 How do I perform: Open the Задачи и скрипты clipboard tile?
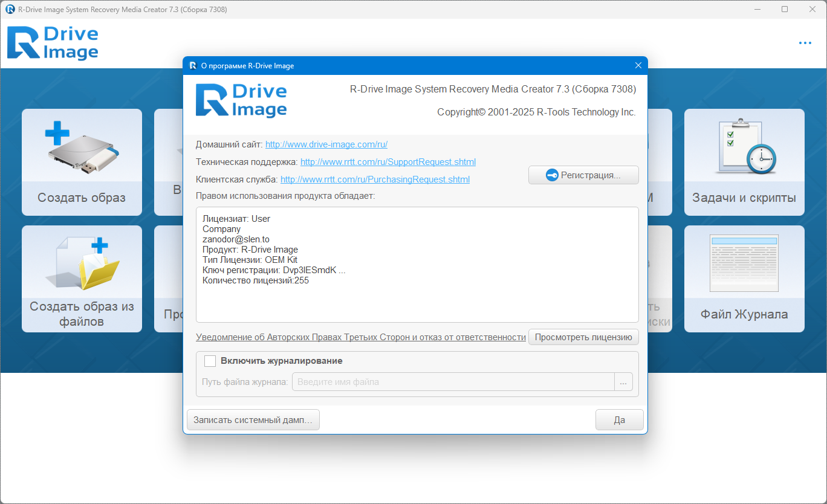coord(744,162)
